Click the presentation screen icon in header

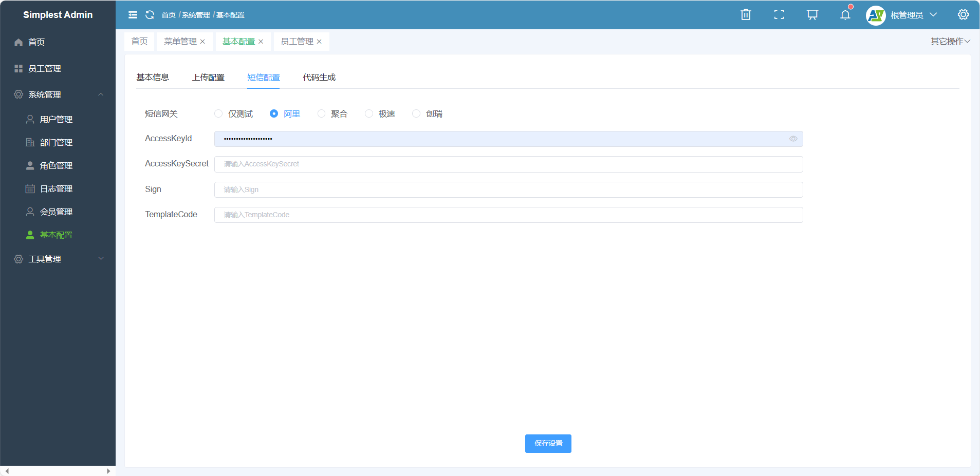(812, 15)
